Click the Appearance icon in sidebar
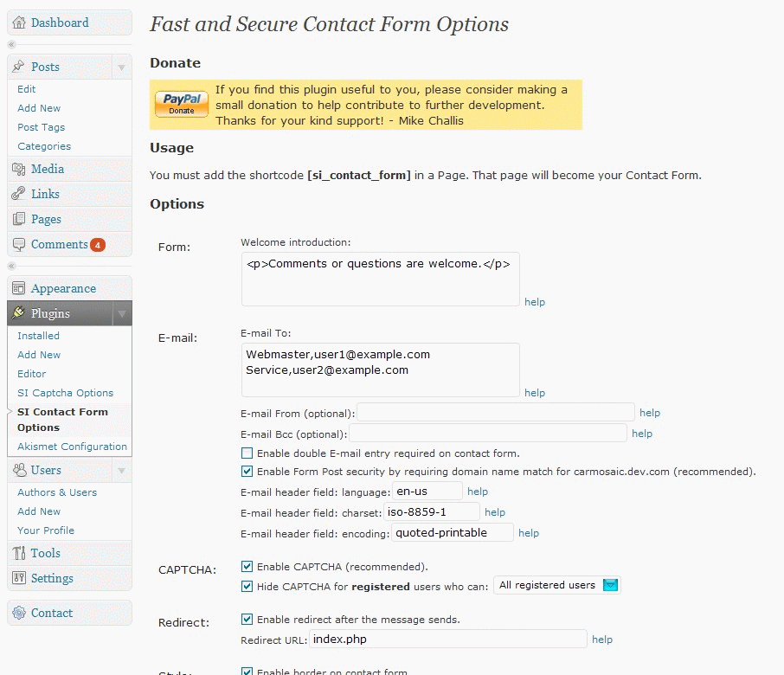The image size is (784, 675). (19, 288)
